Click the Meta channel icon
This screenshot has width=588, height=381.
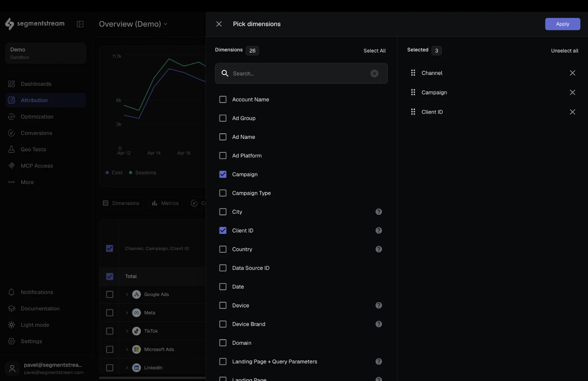pyautogui.click(x=136, y=313)
